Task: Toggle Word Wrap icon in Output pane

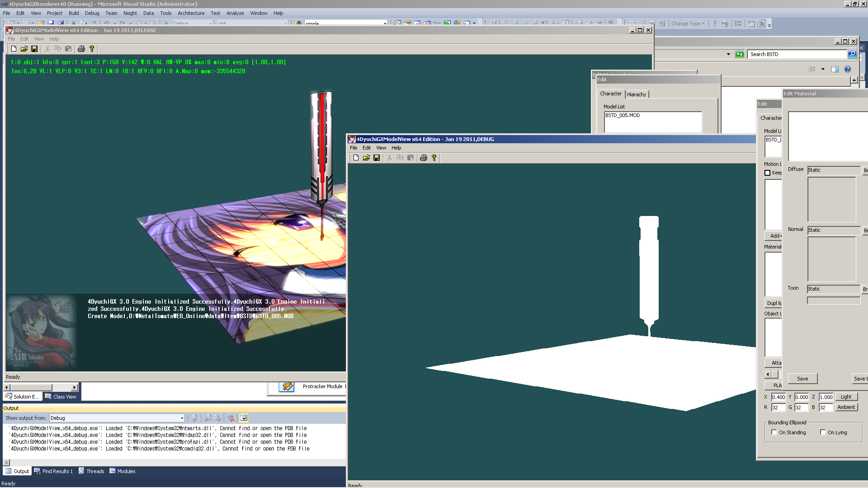Action: [x=243, y=418]
